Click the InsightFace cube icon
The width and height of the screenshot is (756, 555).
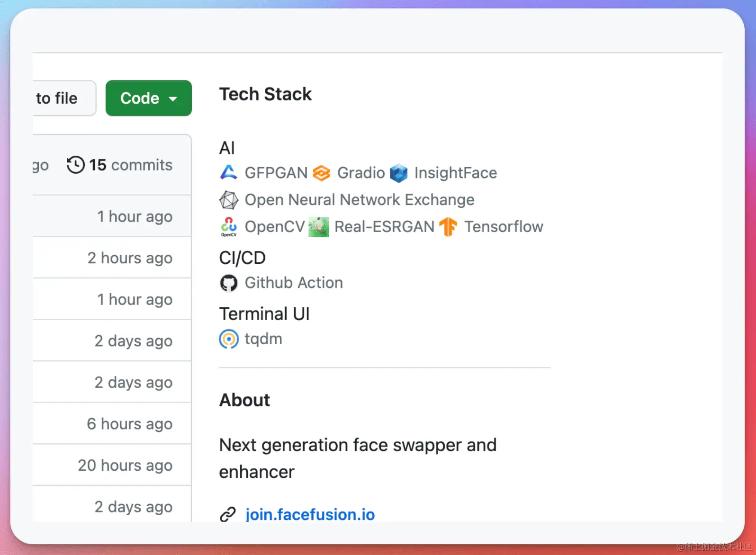tap(399, 173)
